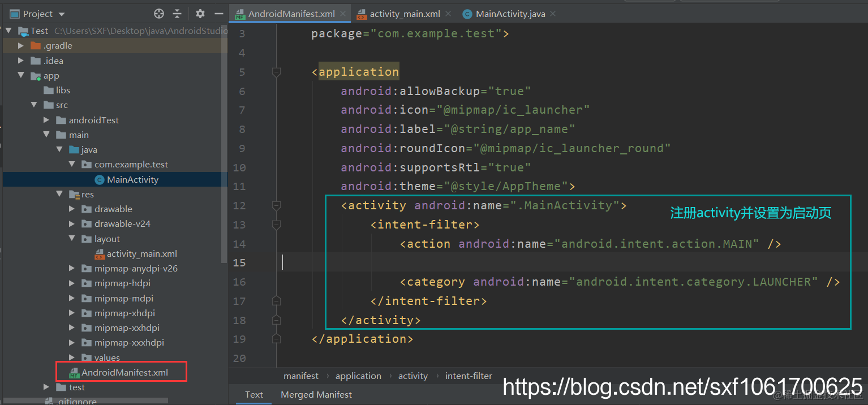
Task: Fold the application tag at line 5
Action: (276, 72)
